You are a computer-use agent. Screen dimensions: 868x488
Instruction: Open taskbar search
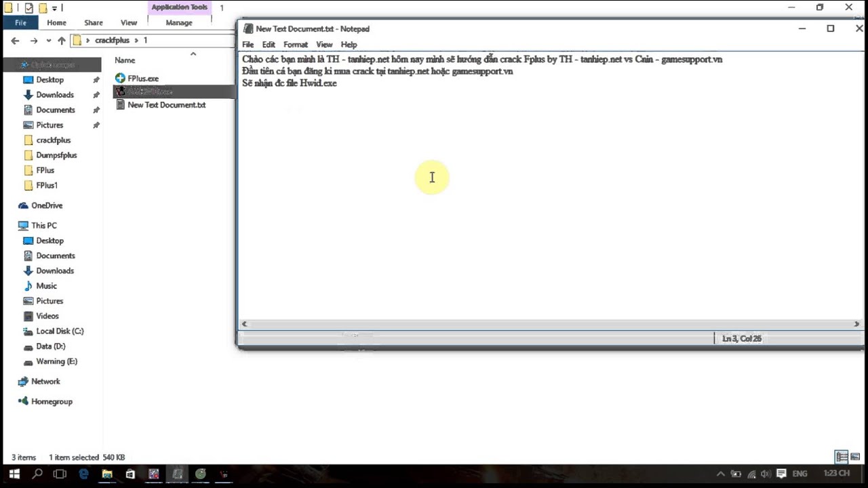(x=38, y=474)
